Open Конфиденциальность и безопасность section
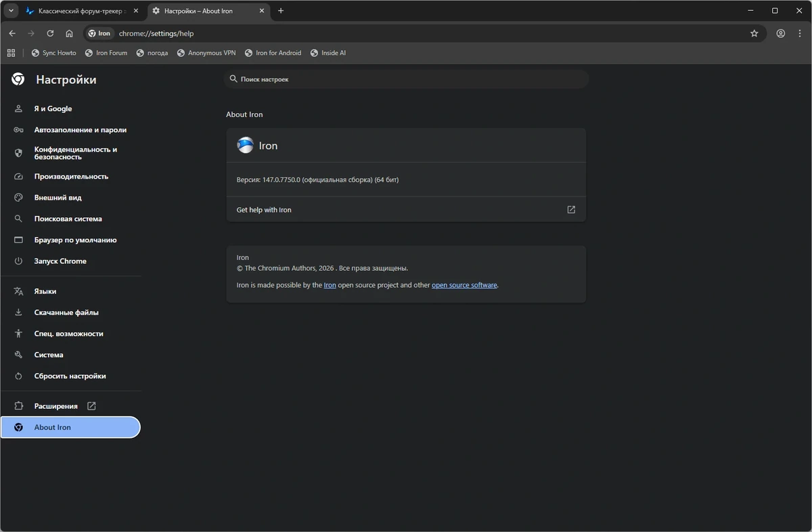The image size is (812, 532). [x=70, y=153]
